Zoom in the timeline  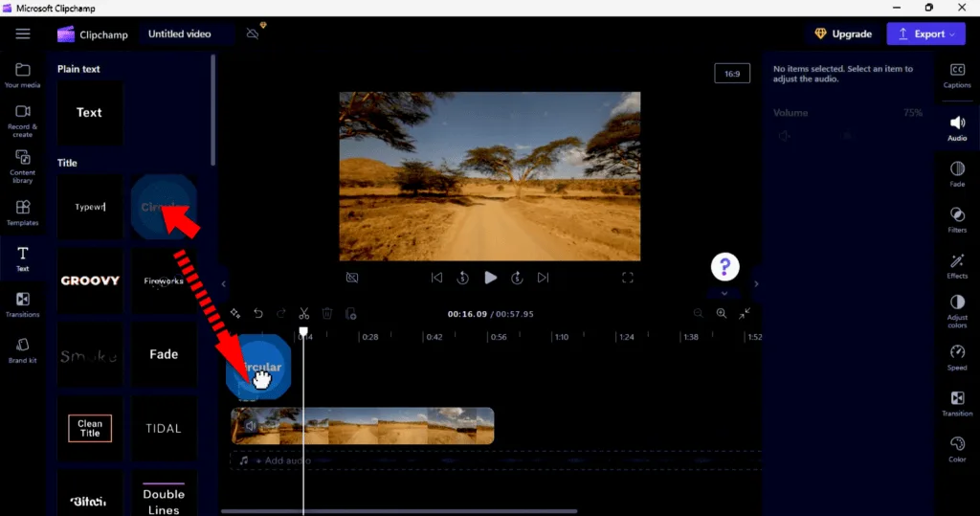click(x=722, y=313)
